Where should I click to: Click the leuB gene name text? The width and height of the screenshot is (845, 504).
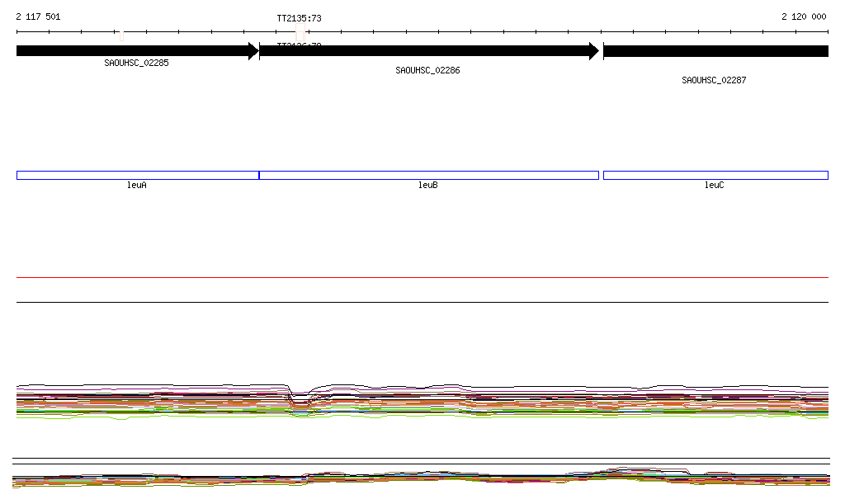(x=427, y=186)
